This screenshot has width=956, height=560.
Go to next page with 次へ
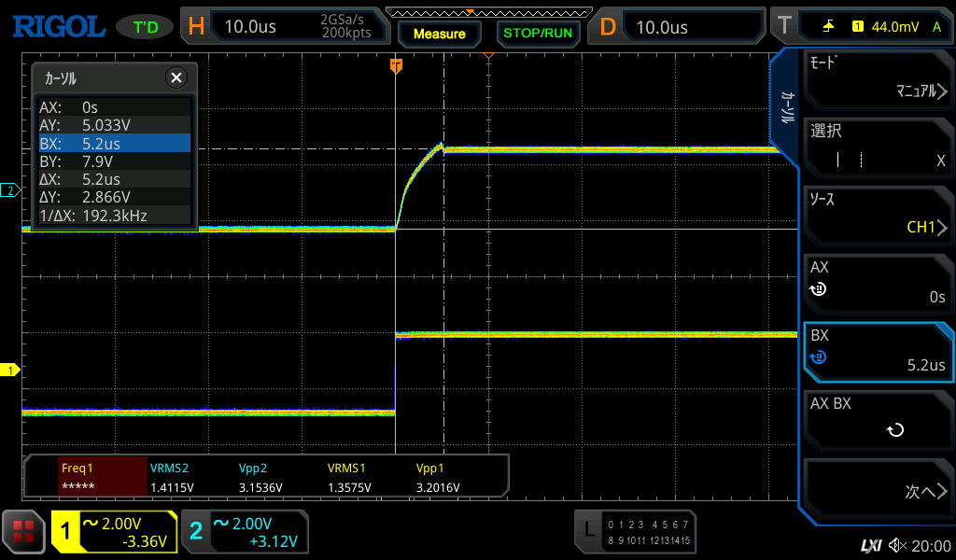coord(878,490)
